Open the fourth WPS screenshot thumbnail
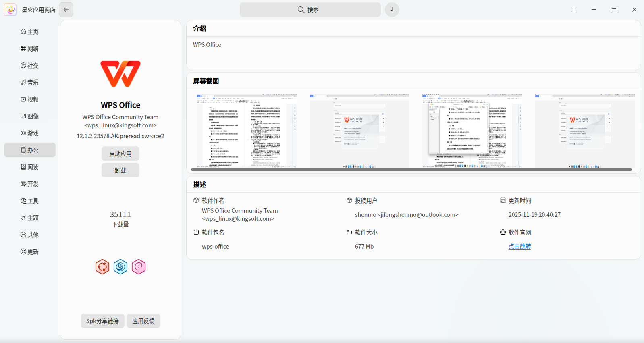This screenshot has width=644, height=343. pyautogui.click(x=585, y=131)
